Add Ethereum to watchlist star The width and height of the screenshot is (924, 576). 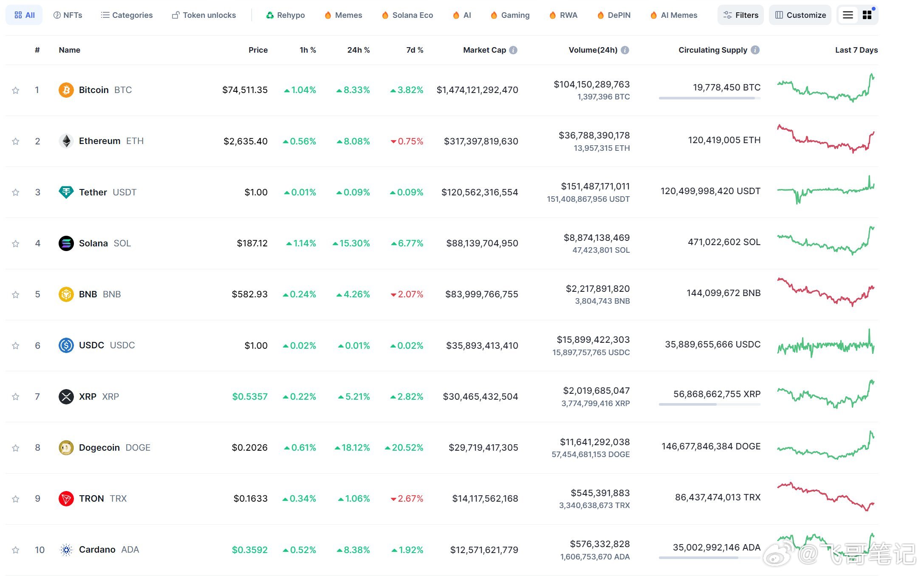coord(16,141)
